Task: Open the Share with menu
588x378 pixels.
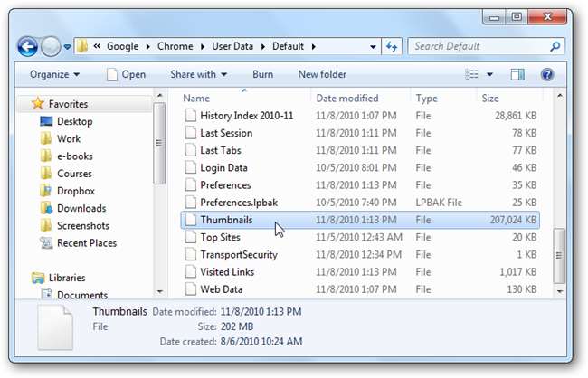Action: pyautogui.click(x=199, y=74)
